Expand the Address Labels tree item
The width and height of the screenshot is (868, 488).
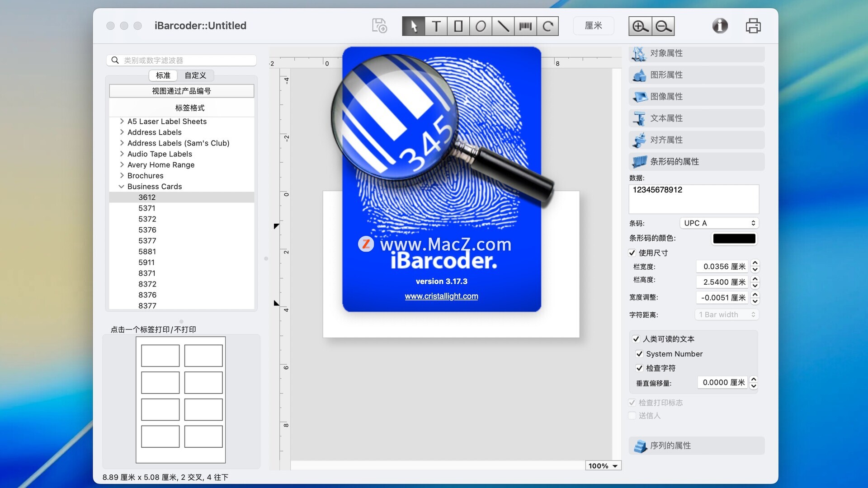point(122,132)
